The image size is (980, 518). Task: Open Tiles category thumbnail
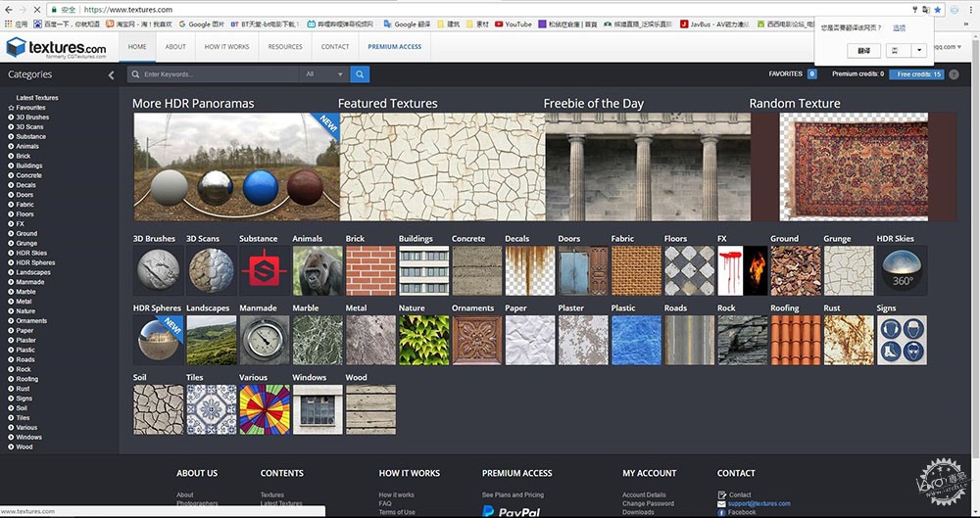coord(212,409)
